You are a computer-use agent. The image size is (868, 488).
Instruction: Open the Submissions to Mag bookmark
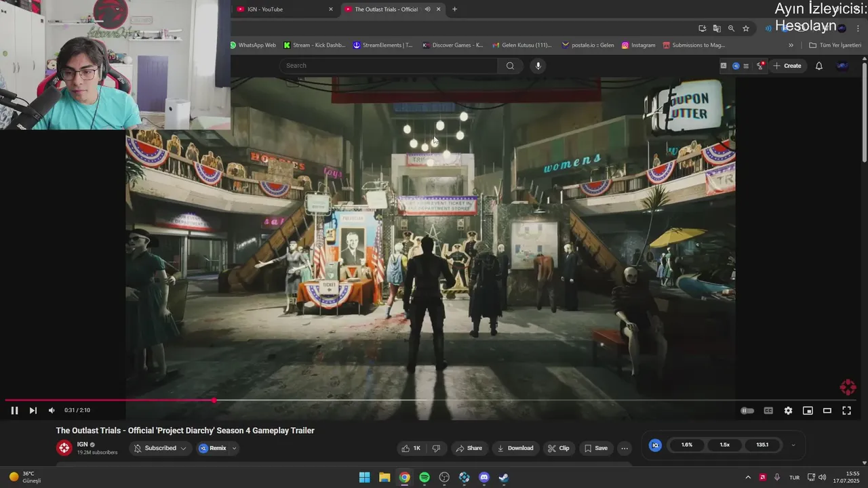pyautogui.click(x=694, y=45)
